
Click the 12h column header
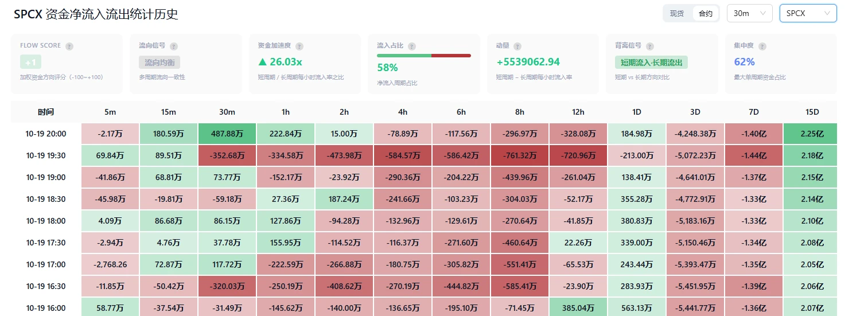[578, 112]
